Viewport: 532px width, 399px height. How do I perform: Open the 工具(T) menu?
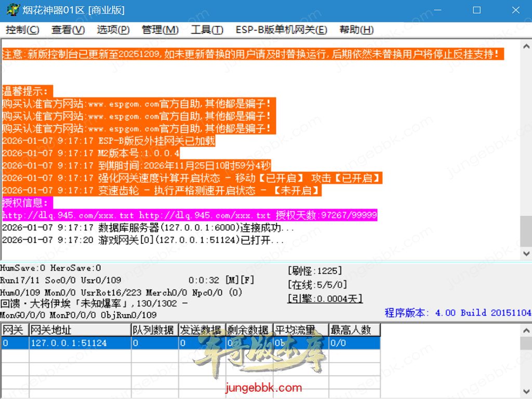point(207,30)
